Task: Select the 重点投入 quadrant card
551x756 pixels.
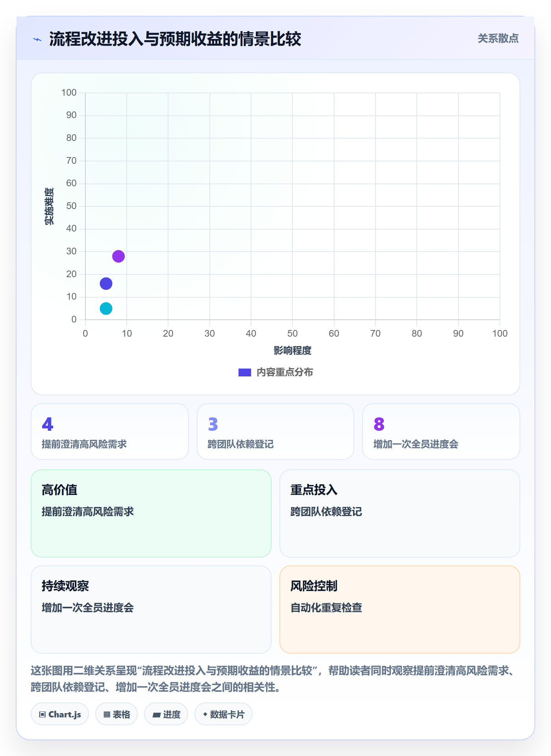Action: point(400,513)
